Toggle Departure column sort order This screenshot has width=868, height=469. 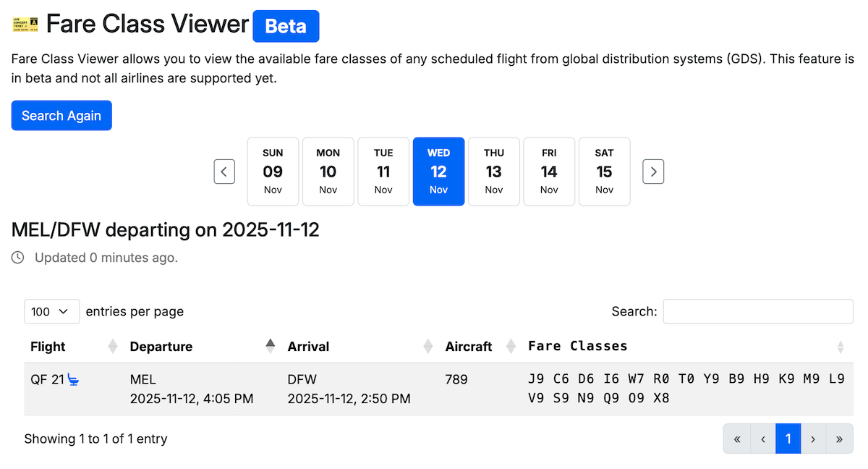[269, 346]
